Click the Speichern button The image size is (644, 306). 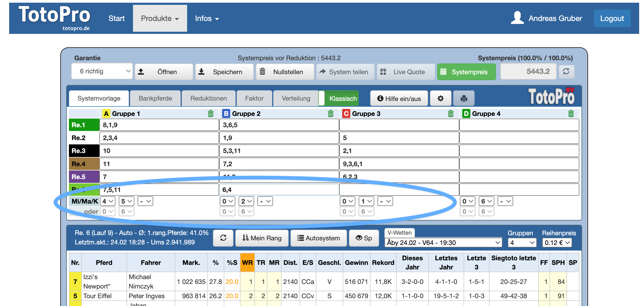pos(224,72)
